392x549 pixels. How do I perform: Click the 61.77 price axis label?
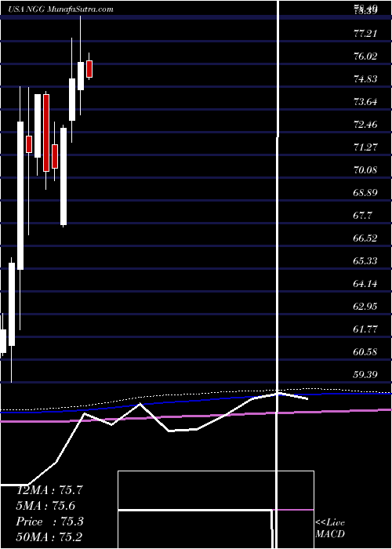[365, 329]
